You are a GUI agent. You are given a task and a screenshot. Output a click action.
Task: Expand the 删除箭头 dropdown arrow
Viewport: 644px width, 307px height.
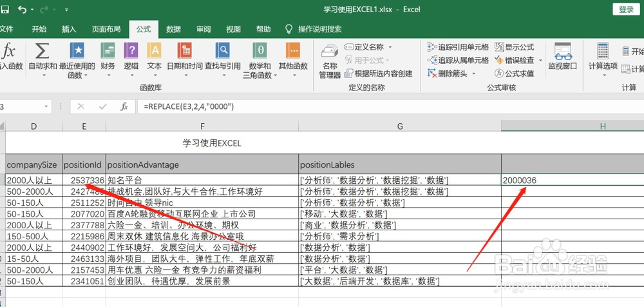pos(473,74)
